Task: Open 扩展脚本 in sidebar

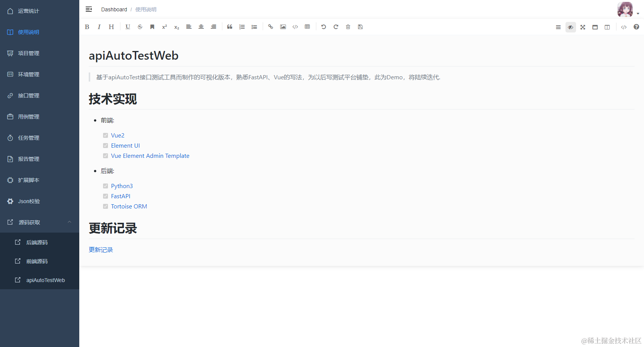Action: tap(40, 180)
